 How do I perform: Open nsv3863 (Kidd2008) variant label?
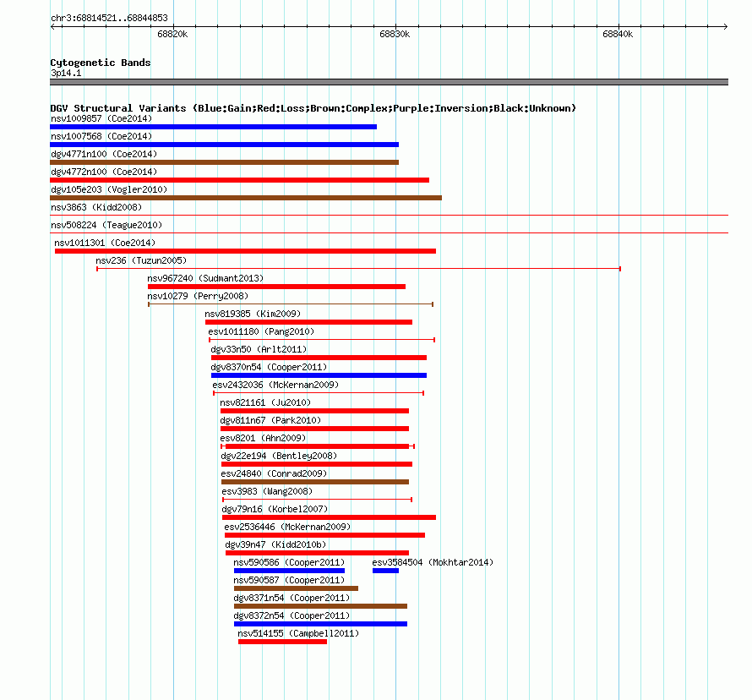tap(96, 207)
